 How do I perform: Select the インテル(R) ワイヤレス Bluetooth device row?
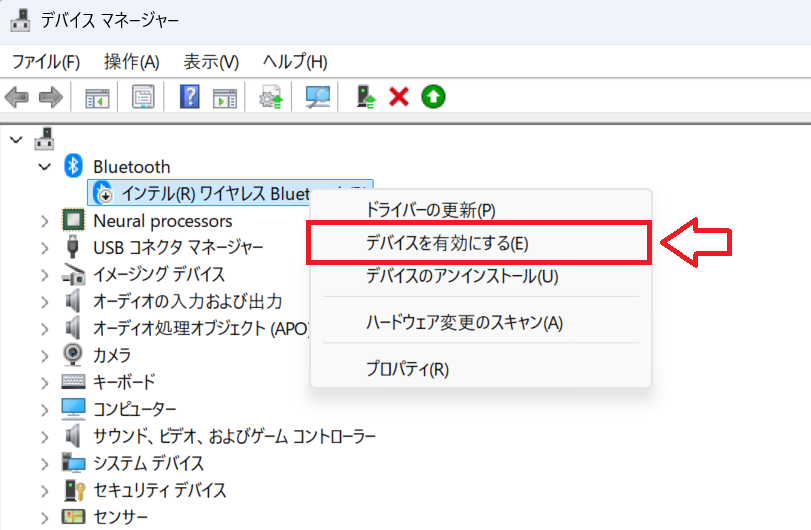click(x=230, y=193)
